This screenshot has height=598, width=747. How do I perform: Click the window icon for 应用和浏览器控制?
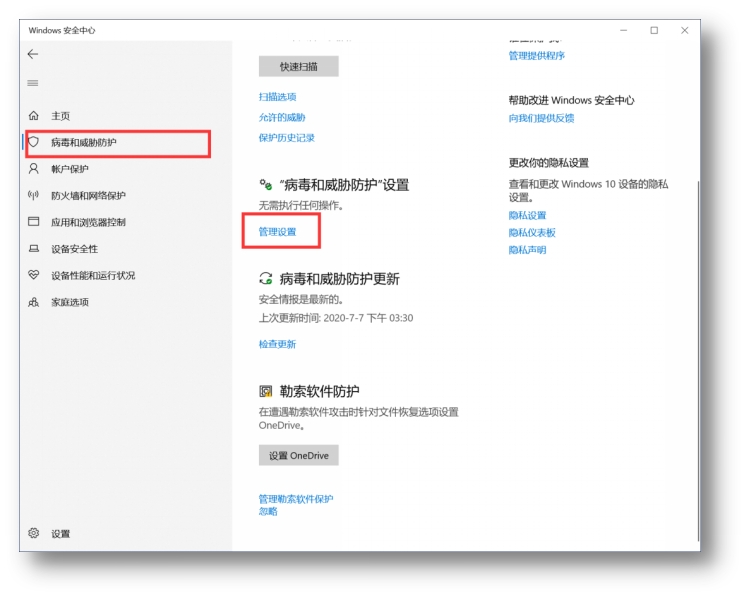point(34,222)
